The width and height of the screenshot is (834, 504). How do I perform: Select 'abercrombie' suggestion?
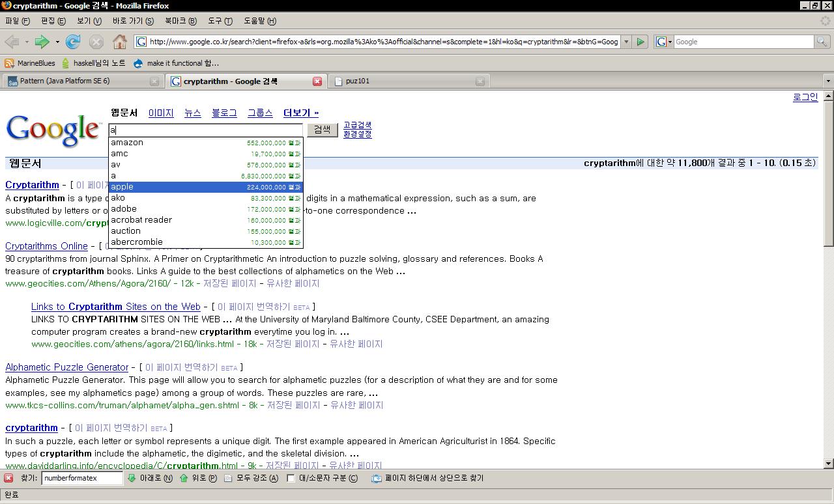coord(205,242)
